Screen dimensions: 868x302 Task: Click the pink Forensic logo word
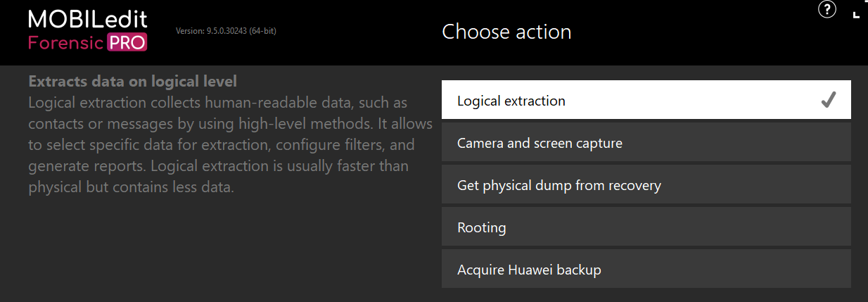(66, 43)
